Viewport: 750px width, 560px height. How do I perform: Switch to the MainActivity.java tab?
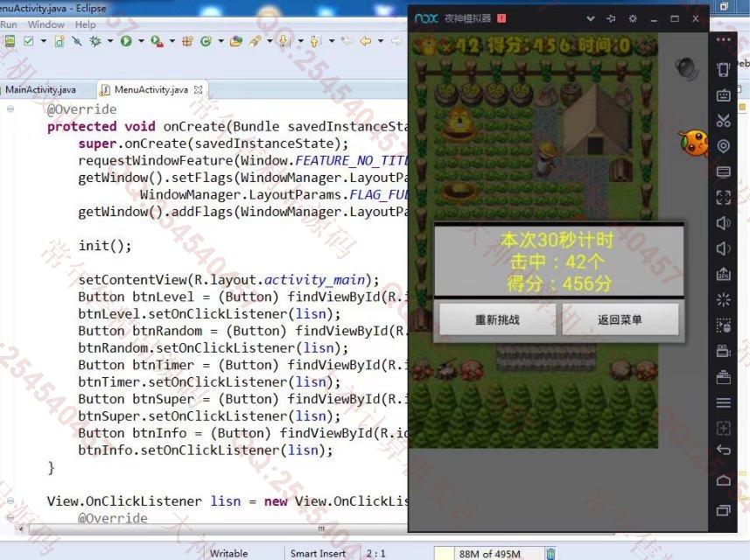pos(40,89)
